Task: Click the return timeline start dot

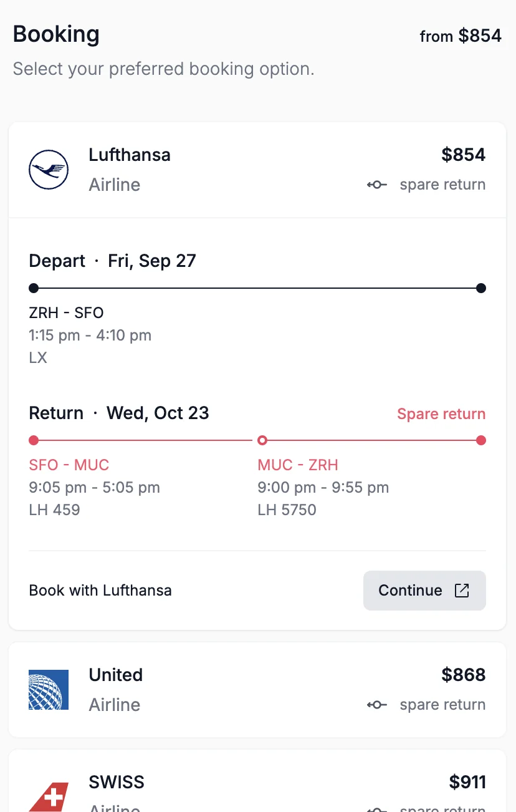Action: point(34,440)
